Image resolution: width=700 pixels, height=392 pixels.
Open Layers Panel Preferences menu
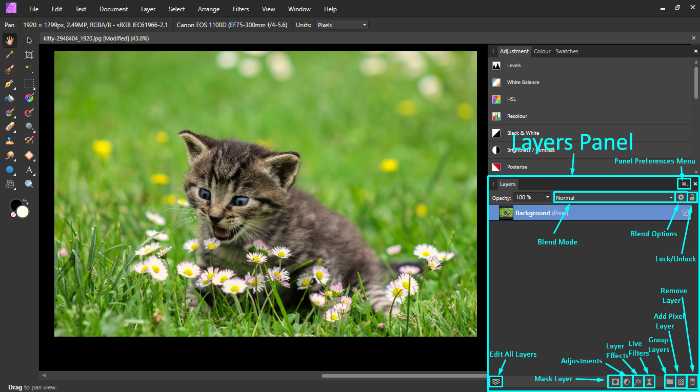pos(684,183)
